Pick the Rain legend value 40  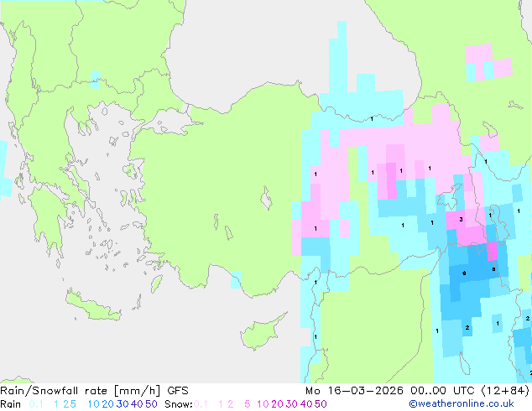pyautogui.click(x=137, y=404)
